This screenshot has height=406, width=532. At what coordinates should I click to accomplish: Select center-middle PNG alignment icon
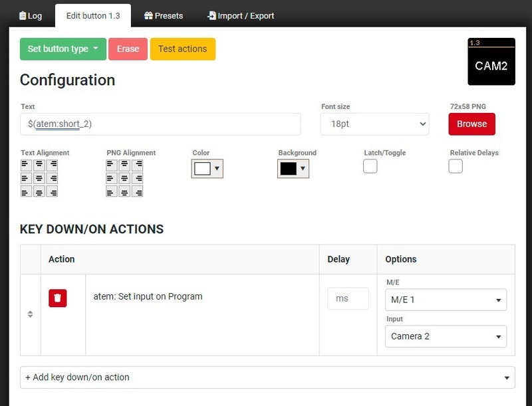[x=125, y=178]
